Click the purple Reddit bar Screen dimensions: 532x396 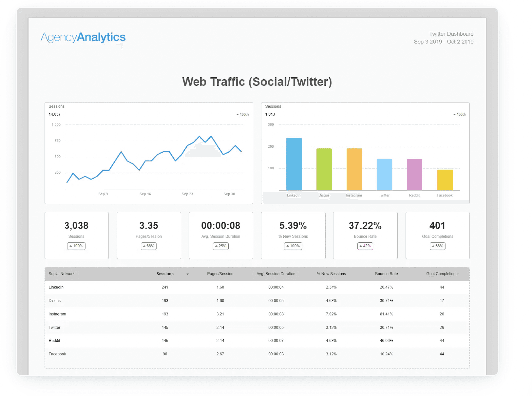click(x=414, y=174)
